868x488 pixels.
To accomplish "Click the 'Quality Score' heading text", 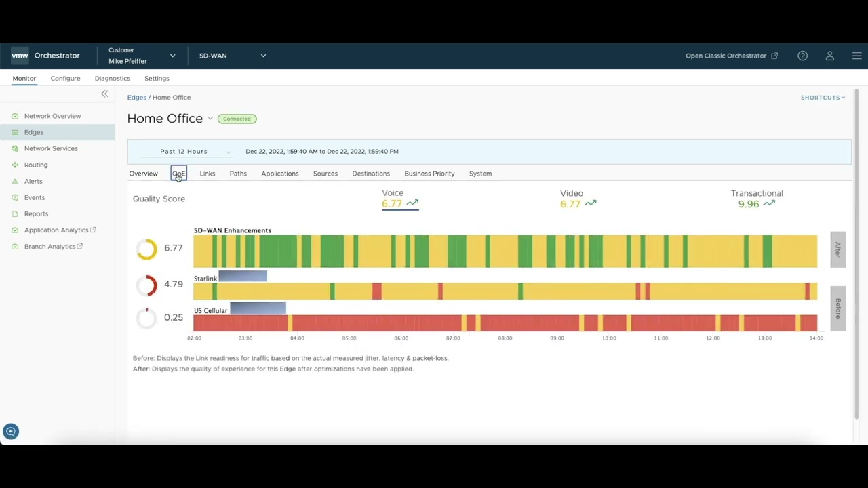I will tap(159, 199).
